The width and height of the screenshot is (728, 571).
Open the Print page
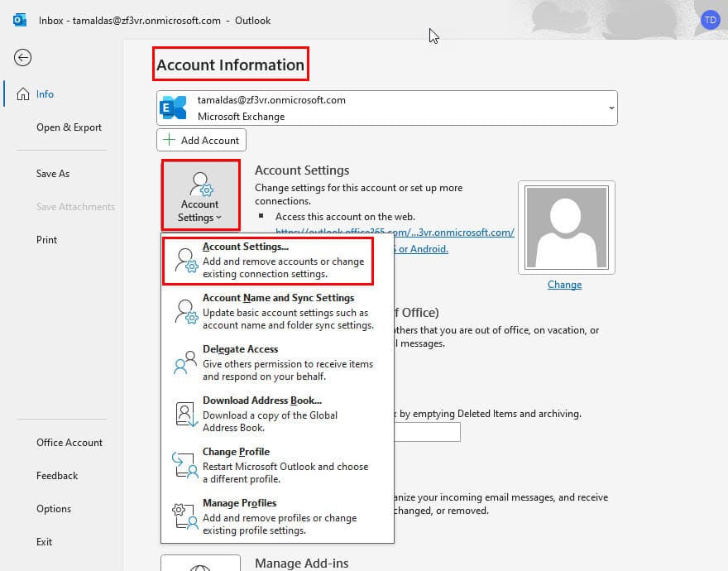[46, 240]
